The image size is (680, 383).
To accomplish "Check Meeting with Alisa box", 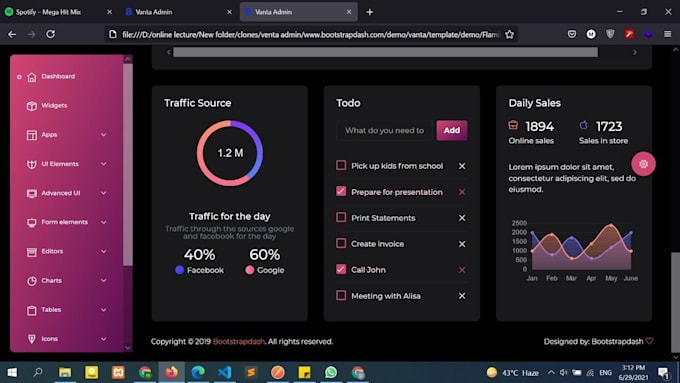I will click(341, 295).
